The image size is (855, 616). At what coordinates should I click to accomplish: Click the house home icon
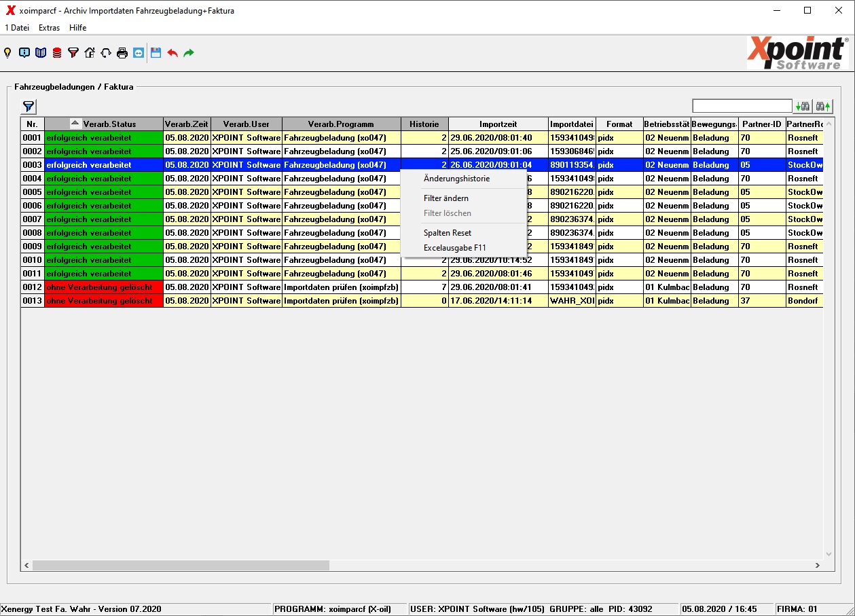coord(90,52)
